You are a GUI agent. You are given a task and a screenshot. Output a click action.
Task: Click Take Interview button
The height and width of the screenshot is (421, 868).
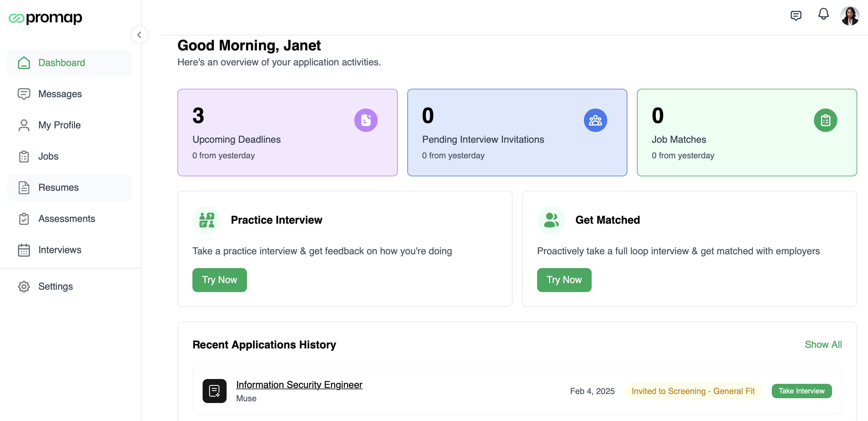tap(802, 391)
